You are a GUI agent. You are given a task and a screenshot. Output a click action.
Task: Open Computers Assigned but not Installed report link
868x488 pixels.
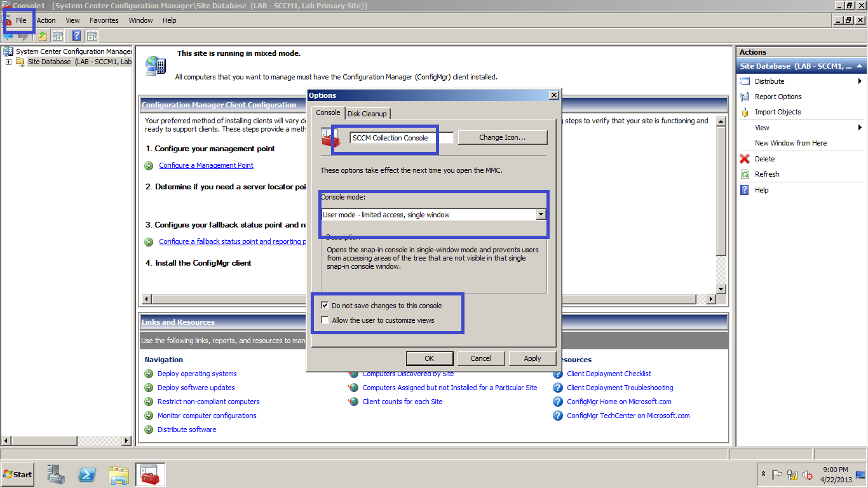click(449, 388)
